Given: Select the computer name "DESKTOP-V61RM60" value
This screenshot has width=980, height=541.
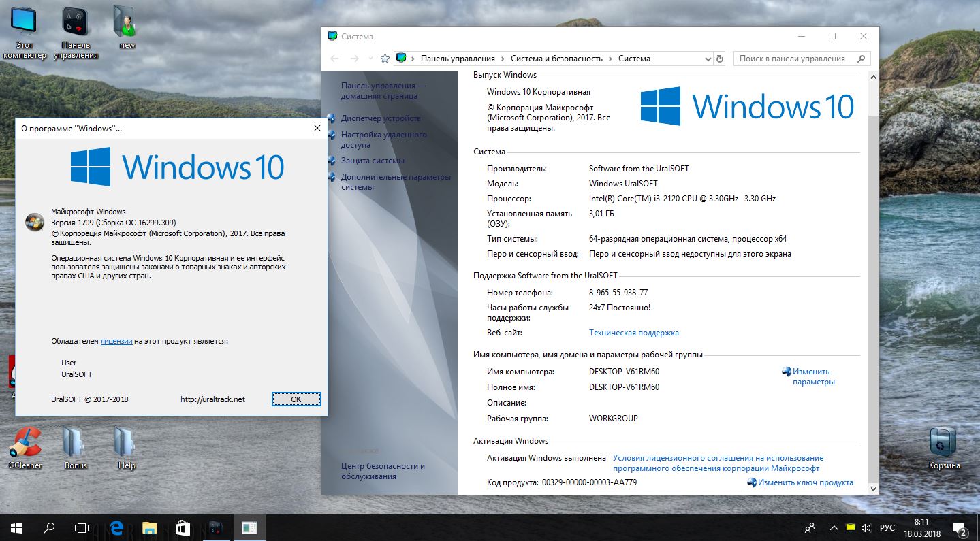Looking at the screenshot, I should [x=624, y=372].
